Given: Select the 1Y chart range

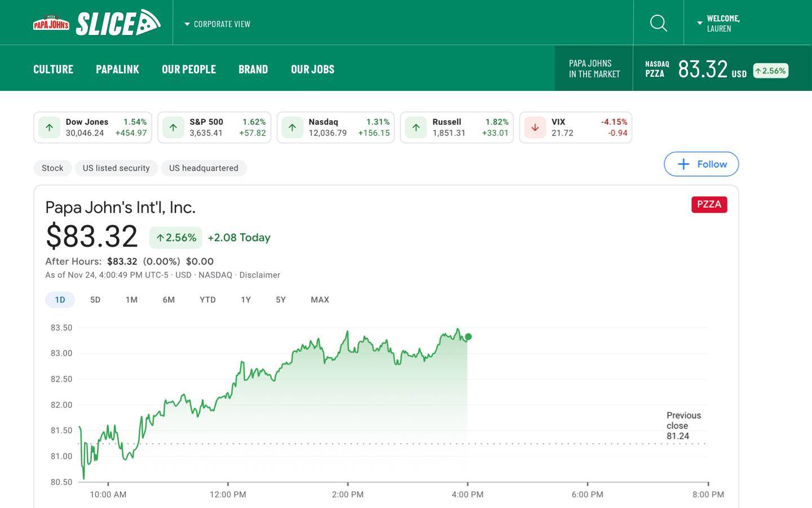Looking at the screenshot, I should pyautogui.click(x=245, y=300).
